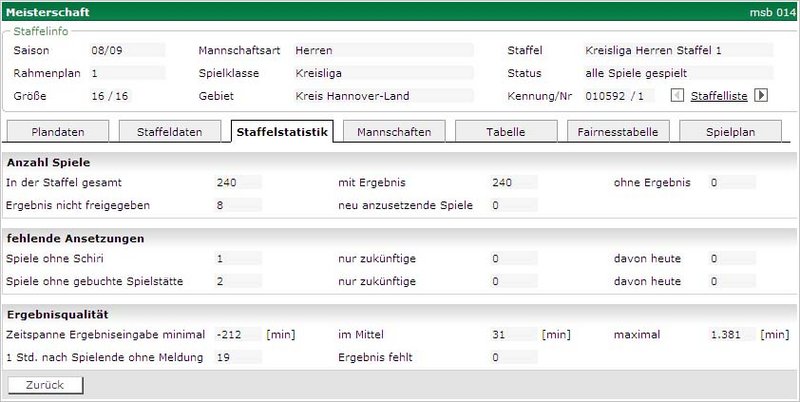Image resolution: width=800 pixels, height=402 pixels.
Task: Select the Staffelstatistik tab
Action: pyautogui.click(x=284, y=132)
